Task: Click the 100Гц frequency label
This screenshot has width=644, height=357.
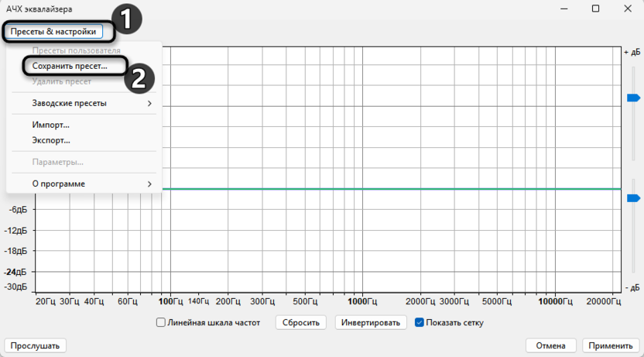Action: click(x=170, y=301)
